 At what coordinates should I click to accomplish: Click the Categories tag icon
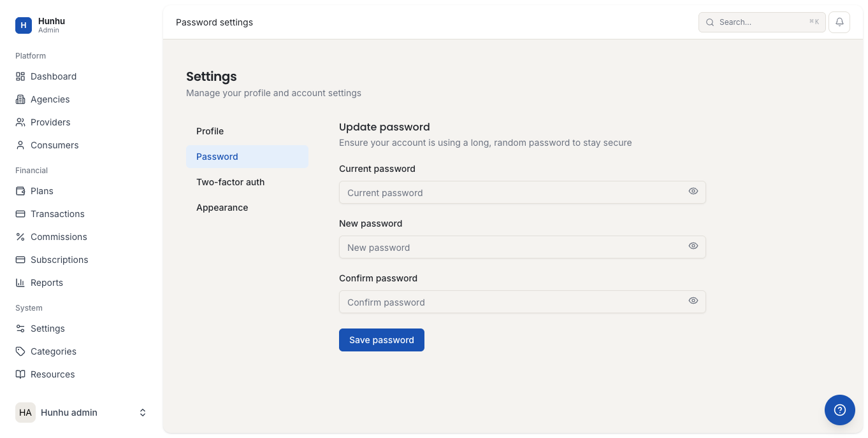(20, 351)
